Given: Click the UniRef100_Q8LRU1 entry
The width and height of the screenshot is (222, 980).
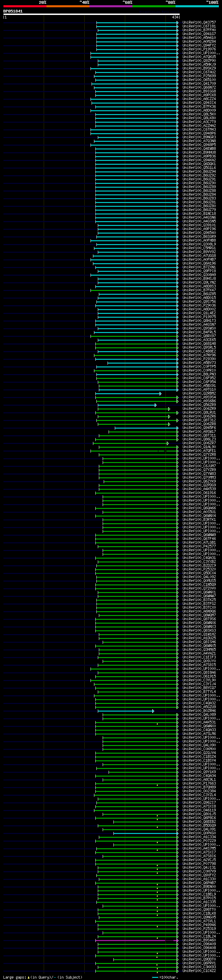Looking at the screenshot, I should tap(199, 412).
